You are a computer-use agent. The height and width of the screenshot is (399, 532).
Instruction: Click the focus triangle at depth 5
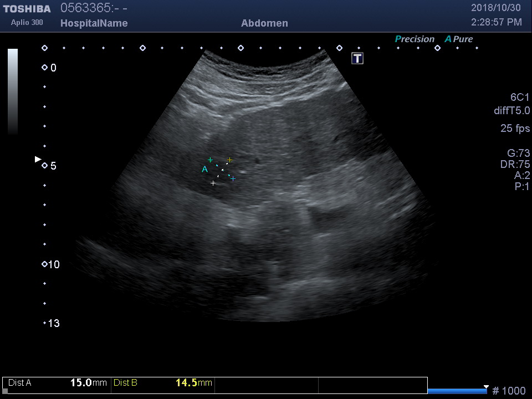38,160
